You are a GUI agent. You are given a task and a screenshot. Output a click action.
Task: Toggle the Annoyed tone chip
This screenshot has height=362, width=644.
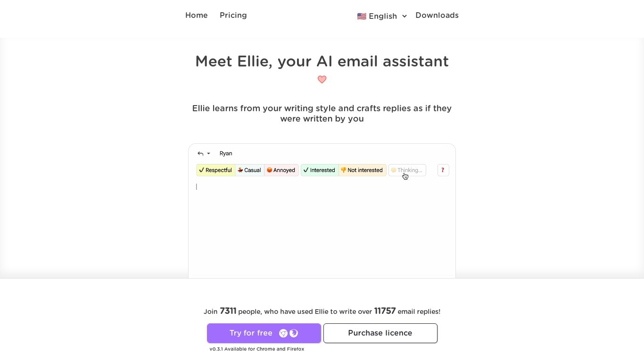(281, 170)
